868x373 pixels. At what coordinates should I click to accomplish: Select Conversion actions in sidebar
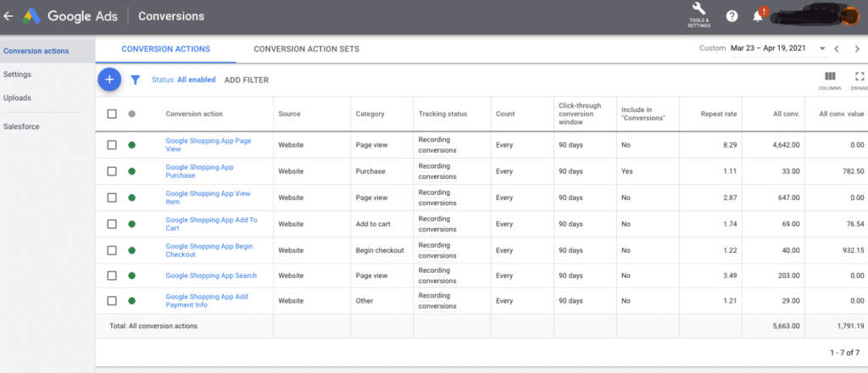pyautogui.click(x=36, y=51)
